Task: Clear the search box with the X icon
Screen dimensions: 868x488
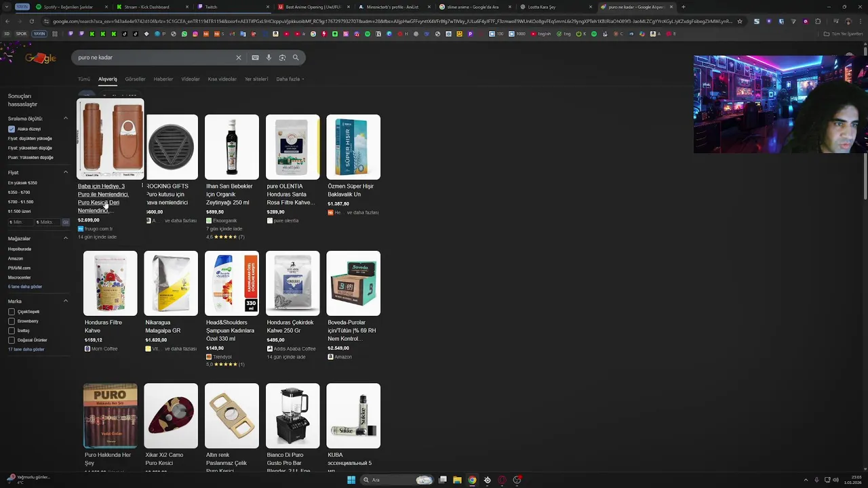Action: coord(239,58)
